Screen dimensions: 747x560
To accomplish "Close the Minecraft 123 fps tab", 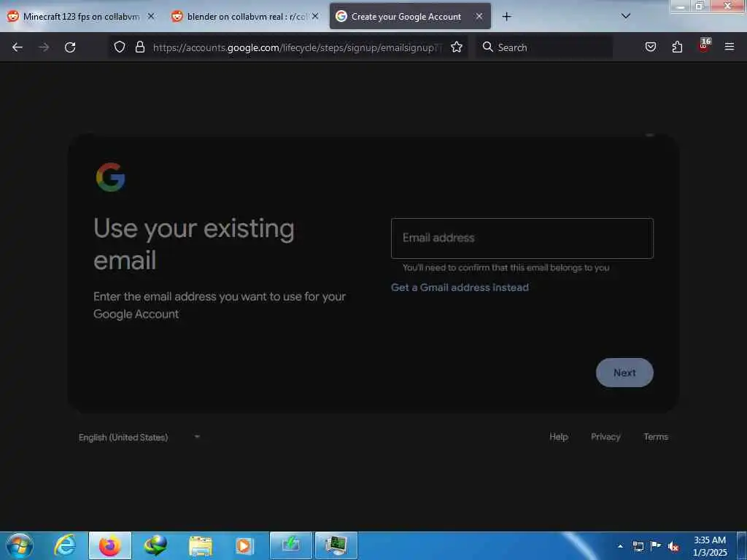I will (x=150, y=16).
